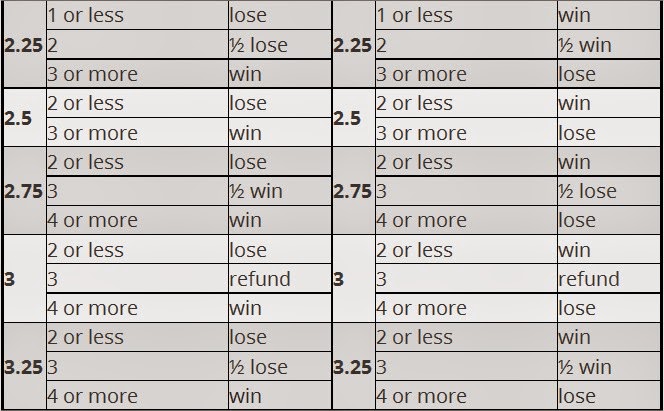
Task: Select the 2.5 line label in left table
Action: coord(19,118)
